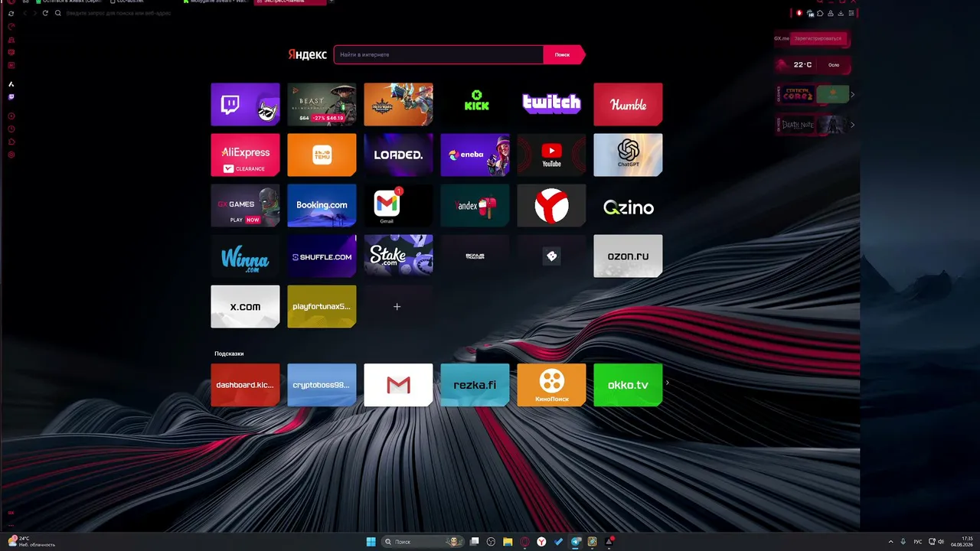
Task: Open the taskbar weather widget
Action: point(31,542)
